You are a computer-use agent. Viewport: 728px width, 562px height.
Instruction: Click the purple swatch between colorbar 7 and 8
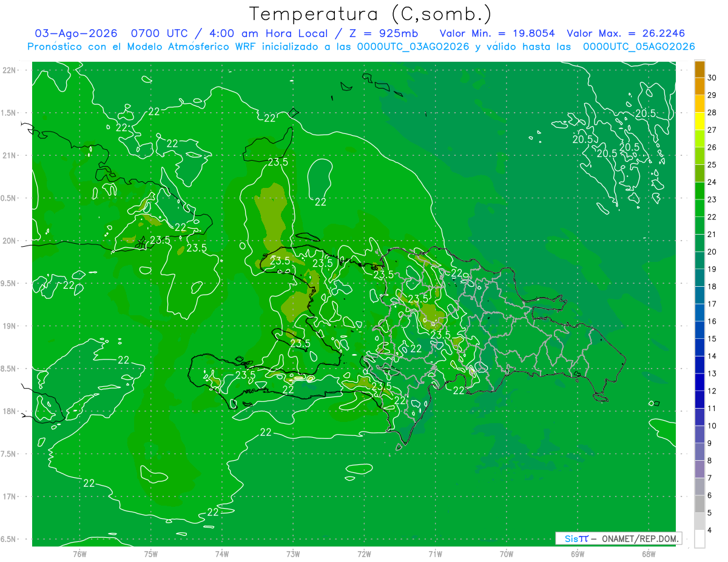coord(699,469)
